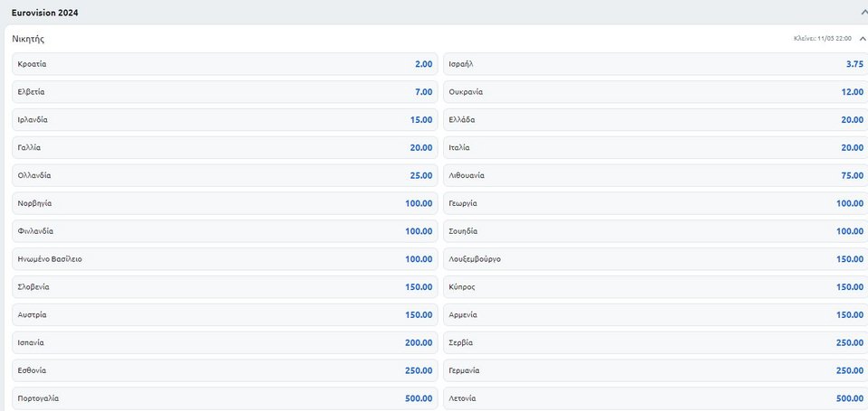This screenshot has width=868, height=411.
Task: Select Κροατία at odds 2.00
Action: point(225,64)
